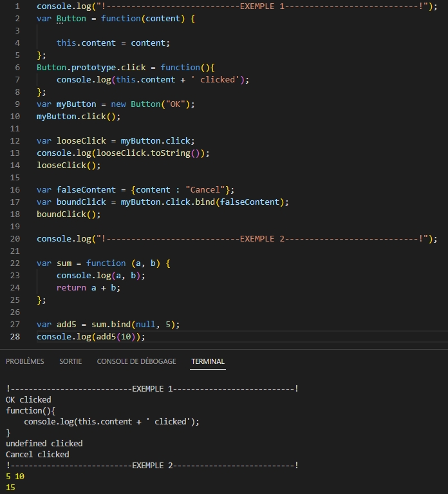This screenshot has width=448, height=494.
Task: Click the "Cancel" string on line 16
Action: point(205,190)
